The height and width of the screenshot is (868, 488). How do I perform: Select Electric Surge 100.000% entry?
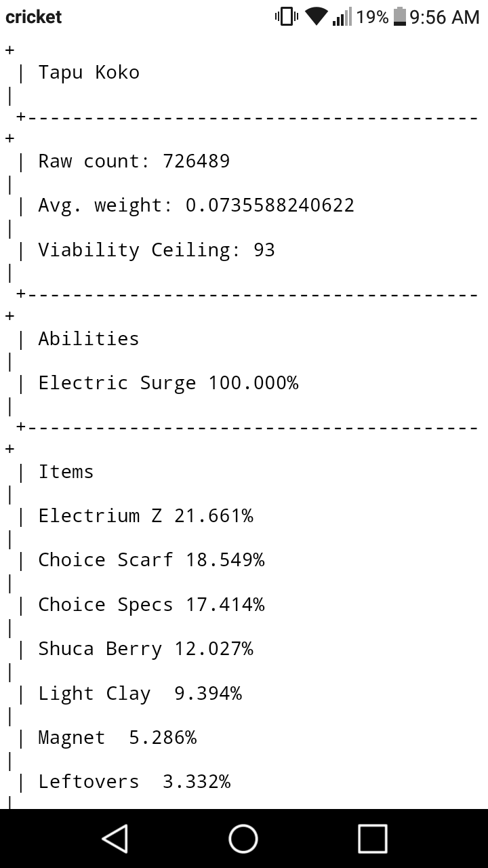(x=168, y=383)
